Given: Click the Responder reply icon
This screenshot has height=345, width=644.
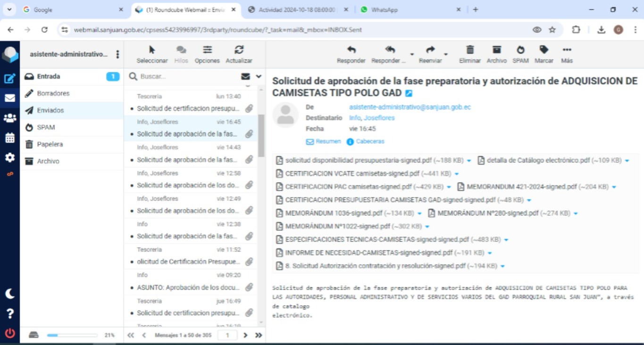Looking at the screenshot, I should pyautogui.click(x=351, y=50).
